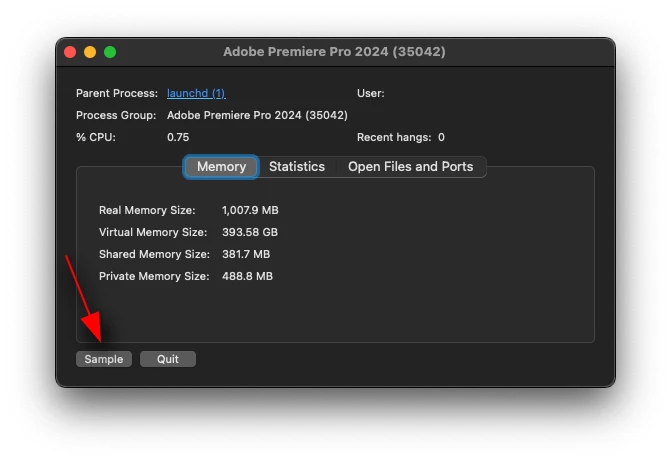Click the green full-screen window button
The image size is (671, 461).
(110, 52)
